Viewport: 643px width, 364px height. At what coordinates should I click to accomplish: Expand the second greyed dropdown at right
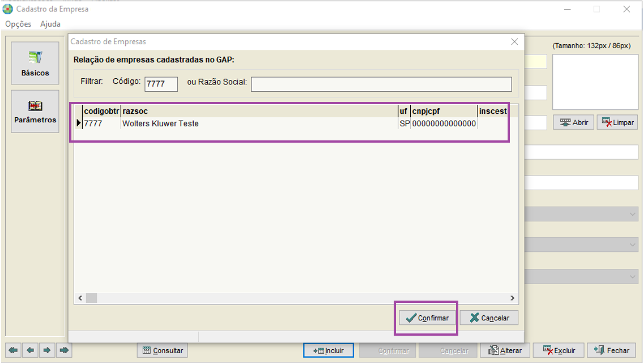pyautogui.click(x=632, y=245)
